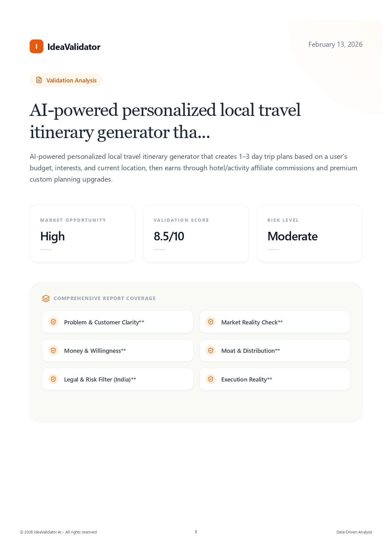
Task: Click the Execution Reality coverage item label
Action: (x=246, y=379)
